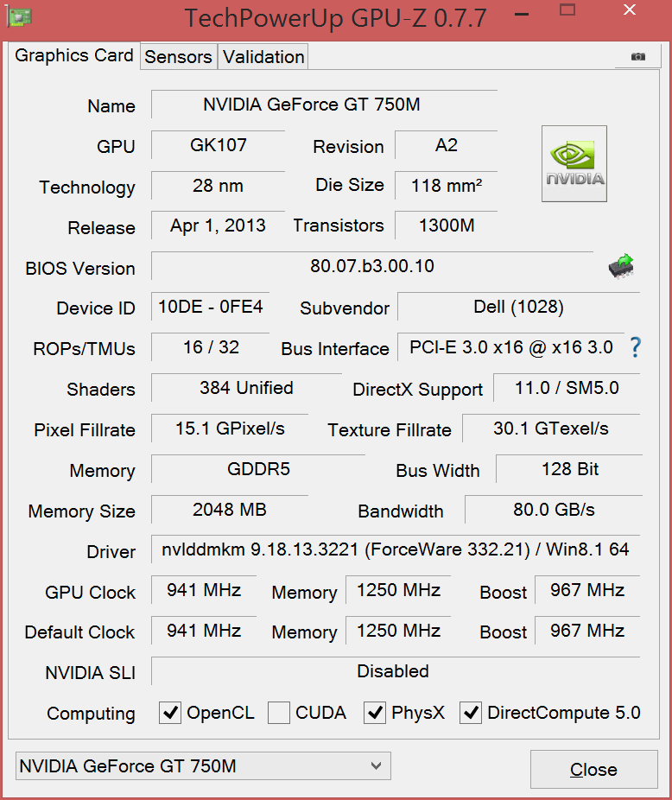Uncheck the OpenCL checkbox

click(171, 713)
